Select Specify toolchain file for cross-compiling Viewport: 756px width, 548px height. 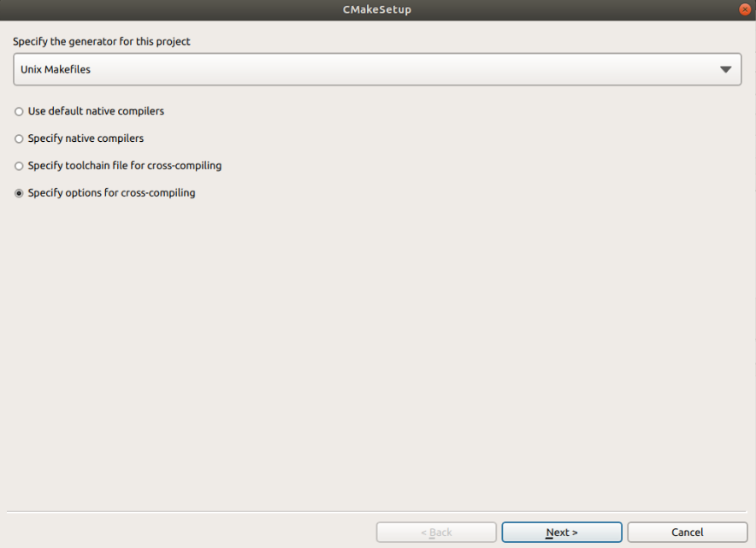118,166
